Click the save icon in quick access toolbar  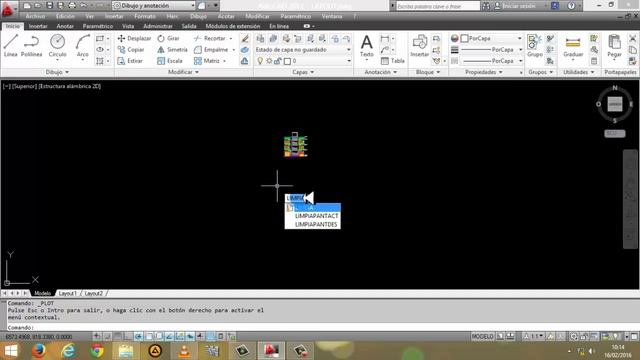(x=49, y=6)
